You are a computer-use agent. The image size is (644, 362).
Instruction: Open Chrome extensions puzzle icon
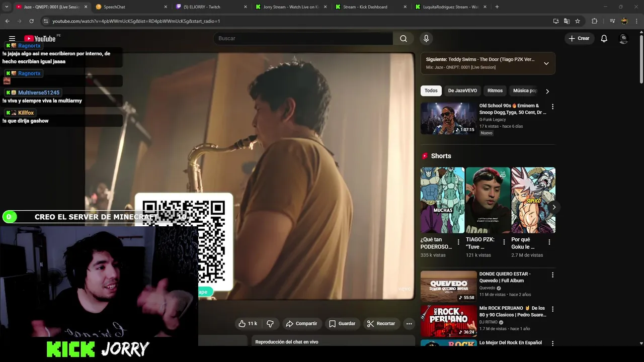pos(594,21)
